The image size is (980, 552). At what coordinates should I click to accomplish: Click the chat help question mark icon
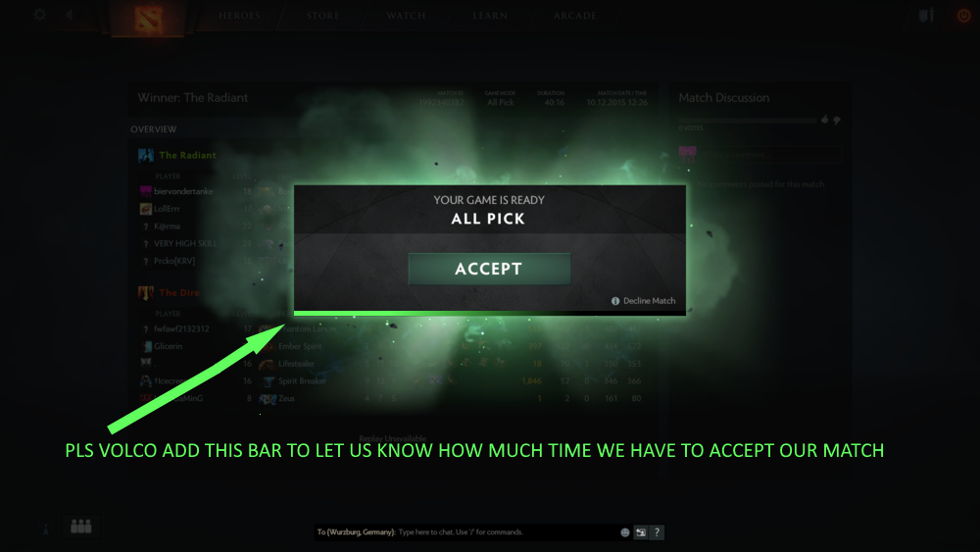click(x=657, y=532)
